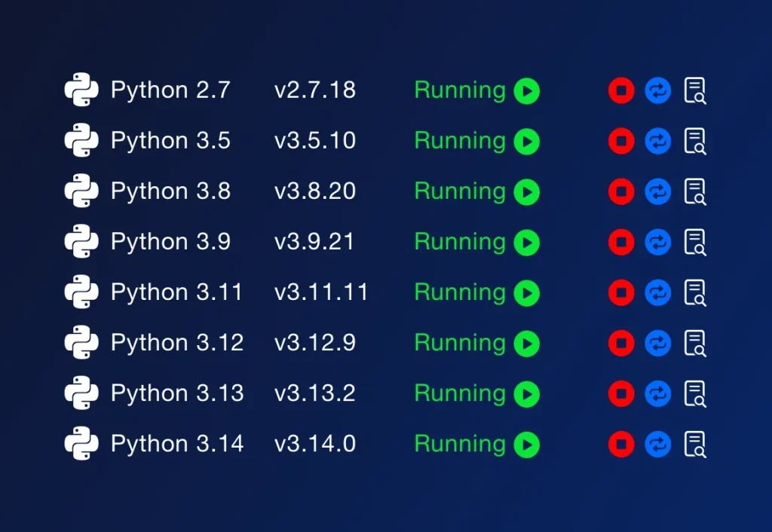772x532 pixels.
Task: Click the Python logo beside Python 2.7
Action: tap(81, 90)
